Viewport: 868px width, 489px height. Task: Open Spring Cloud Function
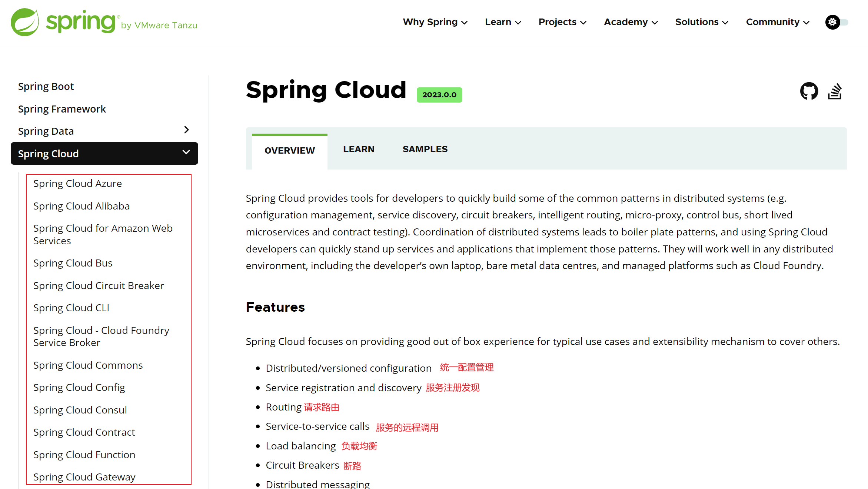click(x=84, y=455)
